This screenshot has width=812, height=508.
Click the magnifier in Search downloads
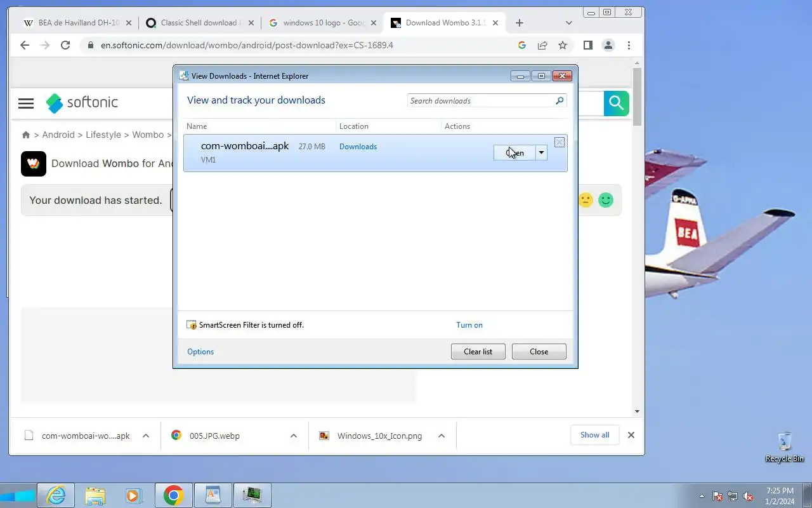click(x=560, y=100)
